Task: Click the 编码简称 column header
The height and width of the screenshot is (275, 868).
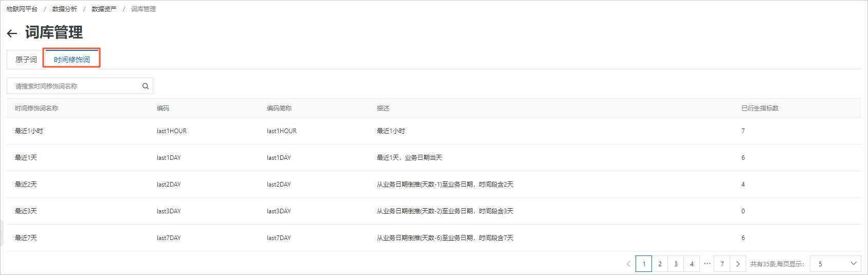Action: pyautogui.click(x=279, y=108)
